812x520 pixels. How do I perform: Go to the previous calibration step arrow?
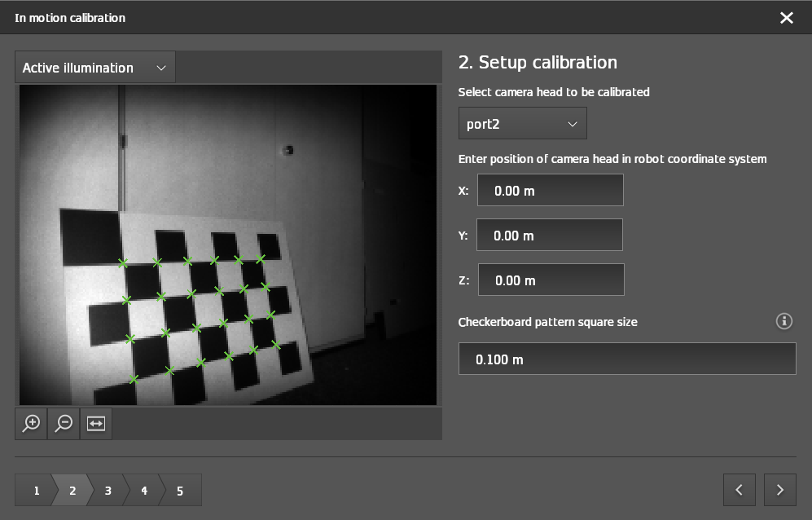739,490
